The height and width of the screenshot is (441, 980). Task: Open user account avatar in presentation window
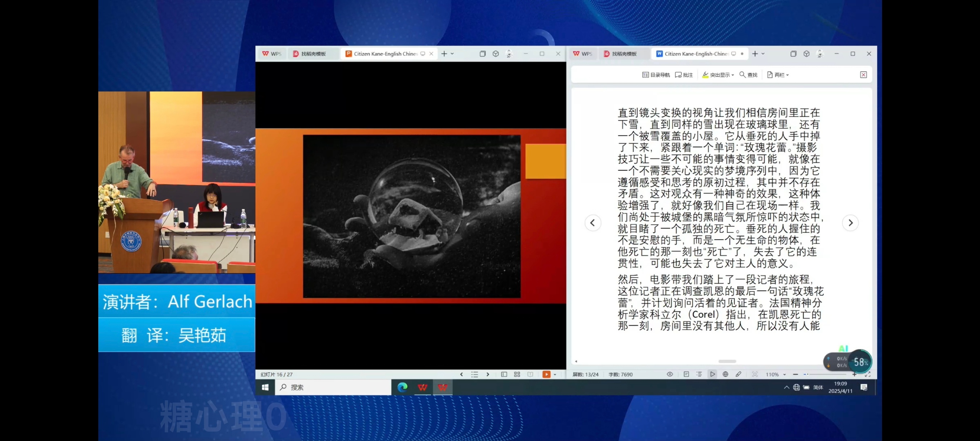pyautogui.click(x=509, y=53)
